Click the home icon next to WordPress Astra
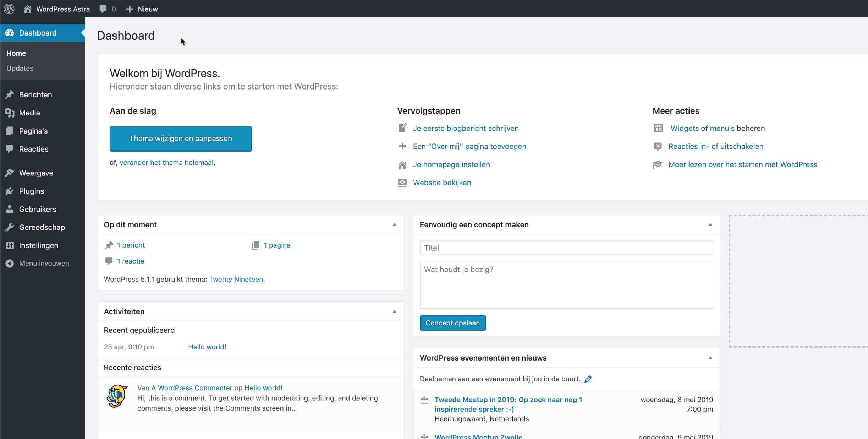The image size is (868, 439). click(27, 9)
